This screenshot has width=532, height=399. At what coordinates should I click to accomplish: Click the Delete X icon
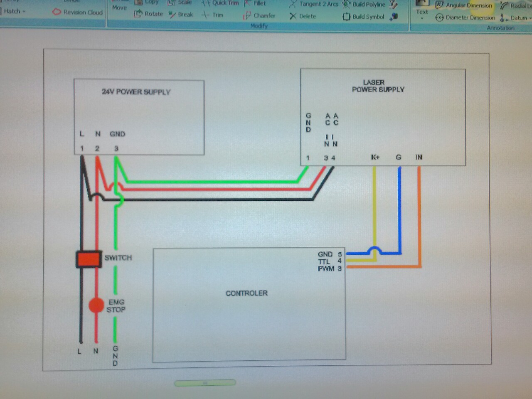click(x=293, y=16)
